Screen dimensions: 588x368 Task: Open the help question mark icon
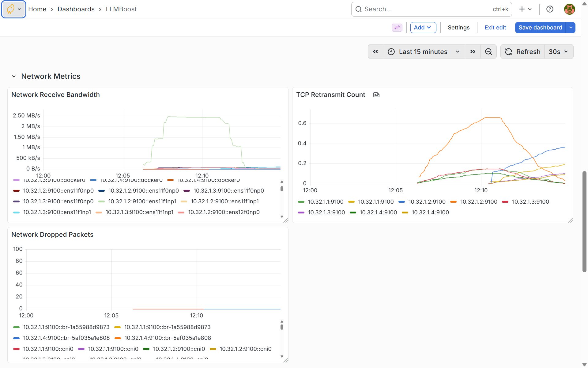click(550, 9)
